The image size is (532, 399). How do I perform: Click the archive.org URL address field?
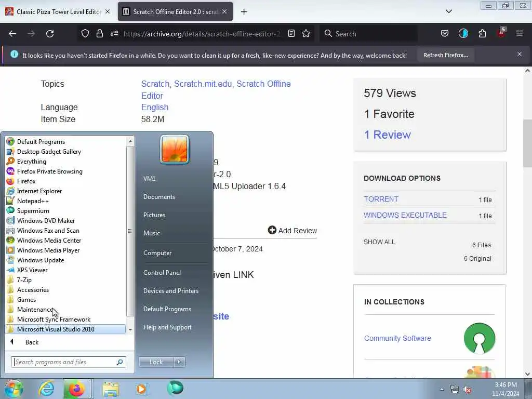pos(202,34)
